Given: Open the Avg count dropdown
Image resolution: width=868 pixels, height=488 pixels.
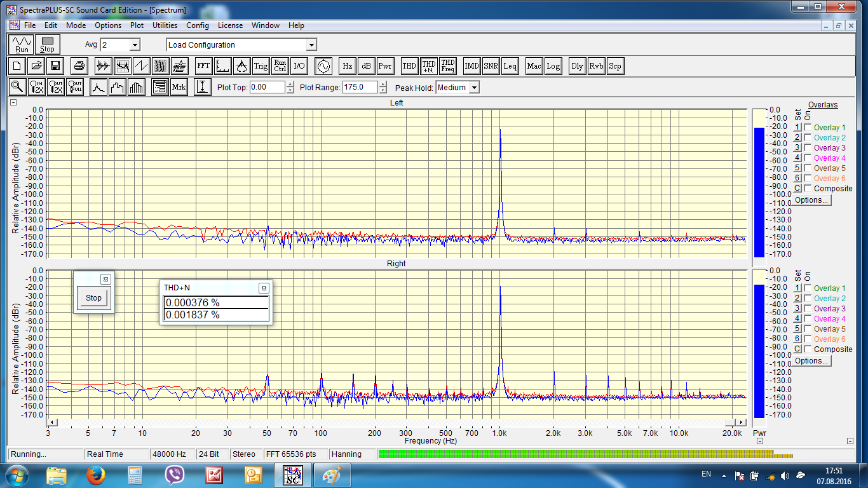Looking at the screenshot, I should (x=134, y=45).
